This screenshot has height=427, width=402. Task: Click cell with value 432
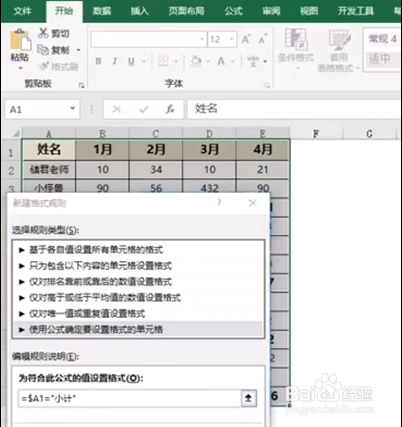click(209, 187)
